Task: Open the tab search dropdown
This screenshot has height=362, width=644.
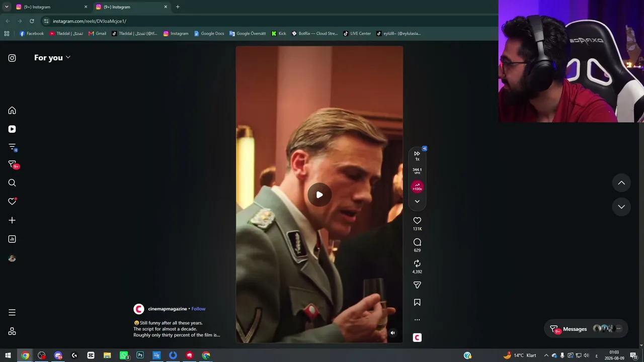Action: point(7,7)
